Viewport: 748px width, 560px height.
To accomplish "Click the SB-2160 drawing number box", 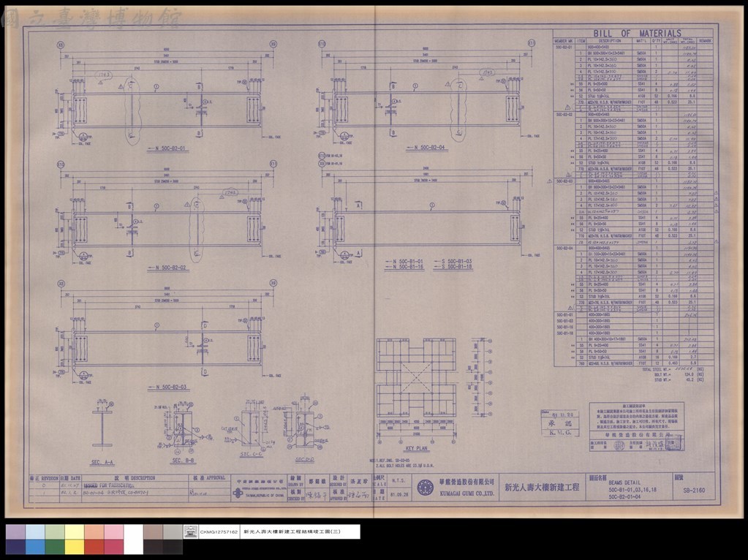I will [694, 490].
